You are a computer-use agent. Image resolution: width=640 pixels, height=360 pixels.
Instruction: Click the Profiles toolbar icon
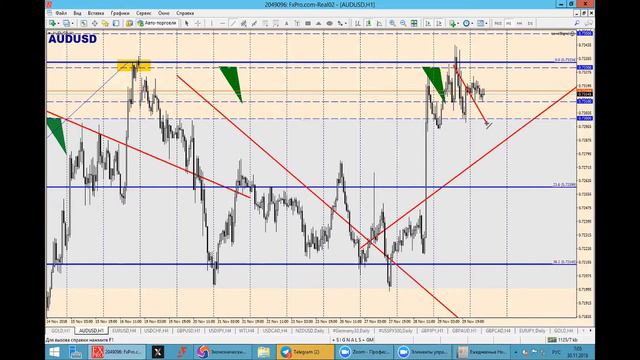point(67,23)
